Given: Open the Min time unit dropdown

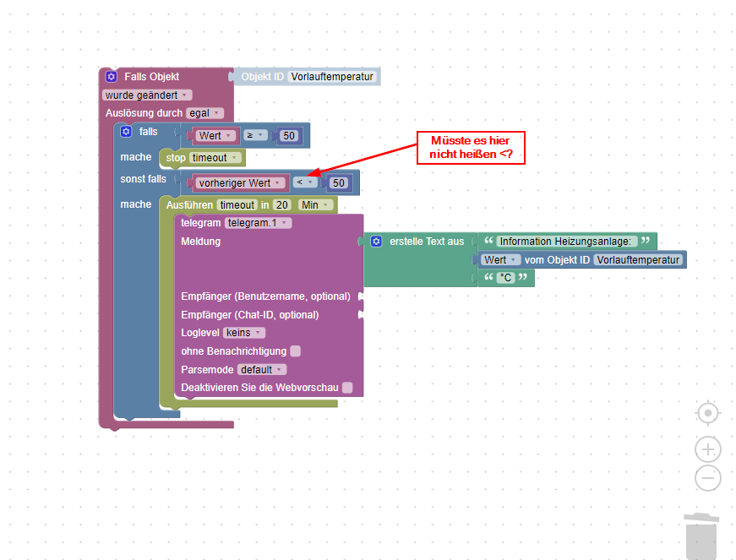Looking at the screenshot, I should (x=315, y=205).
